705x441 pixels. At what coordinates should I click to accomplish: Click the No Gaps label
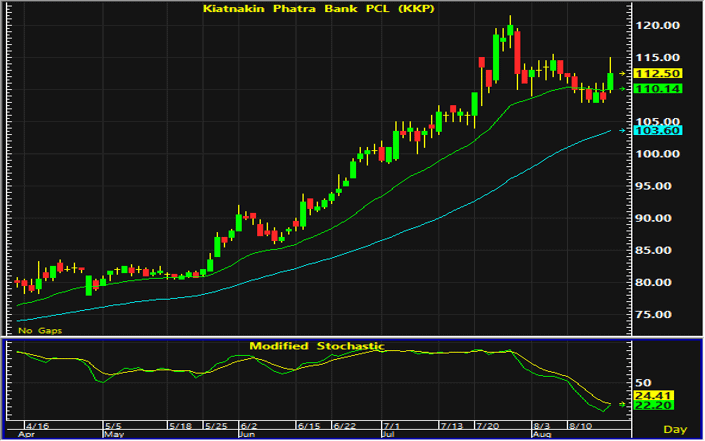point(40,330)
